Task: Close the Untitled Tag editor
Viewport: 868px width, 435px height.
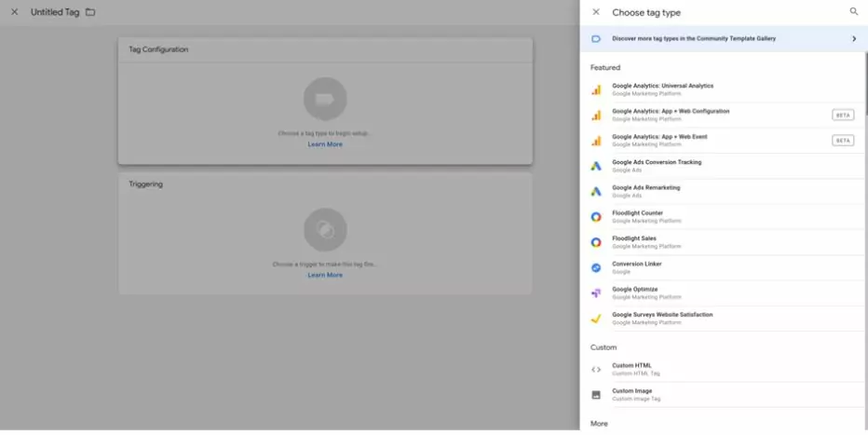Action: (x=14, y=11)
